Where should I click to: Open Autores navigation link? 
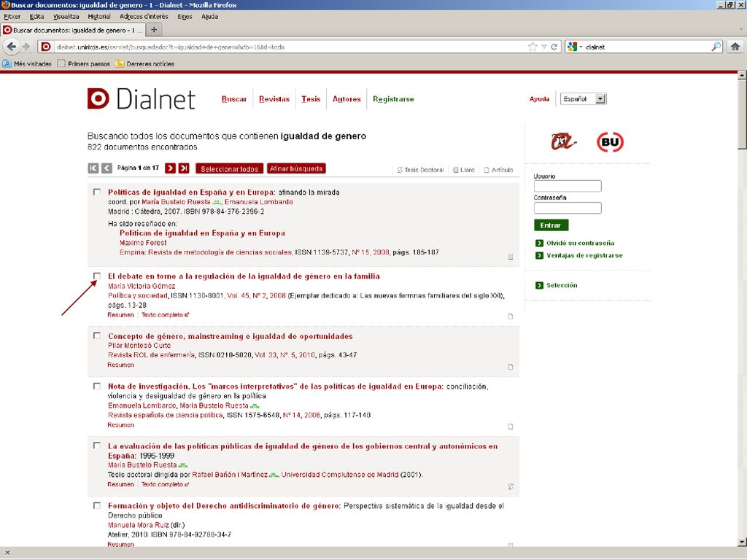tap(347, 99)
